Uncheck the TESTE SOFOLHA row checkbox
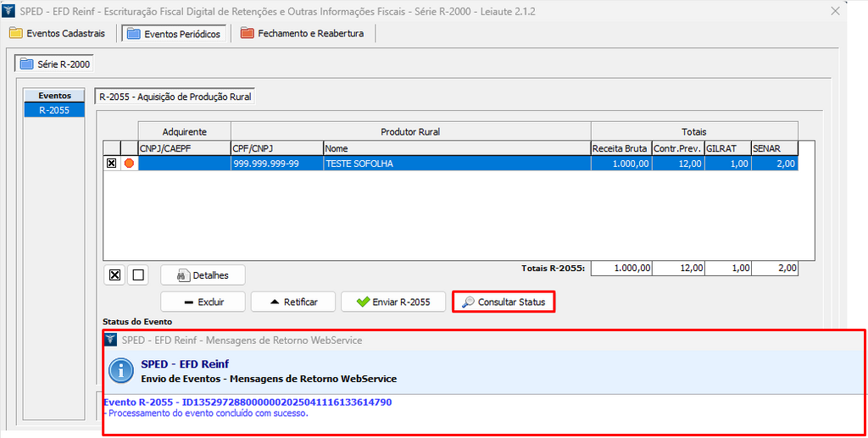This screenshot has width=868, height=438. click(x=111, y=164)
